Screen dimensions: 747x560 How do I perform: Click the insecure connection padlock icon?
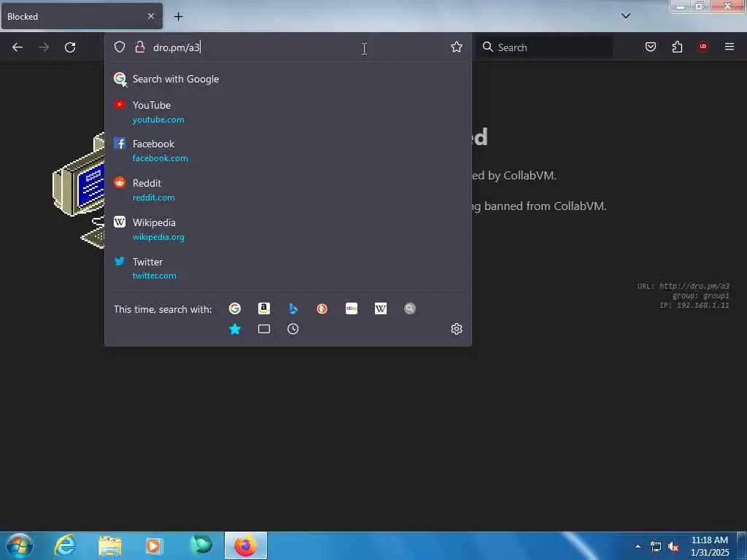[139, 47]
